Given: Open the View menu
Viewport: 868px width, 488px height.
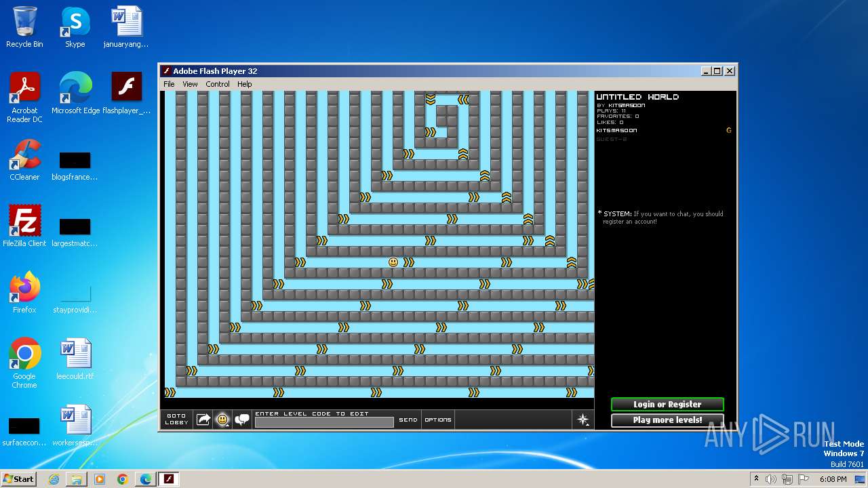Looking at the screenshot, I should coord(190,84).
